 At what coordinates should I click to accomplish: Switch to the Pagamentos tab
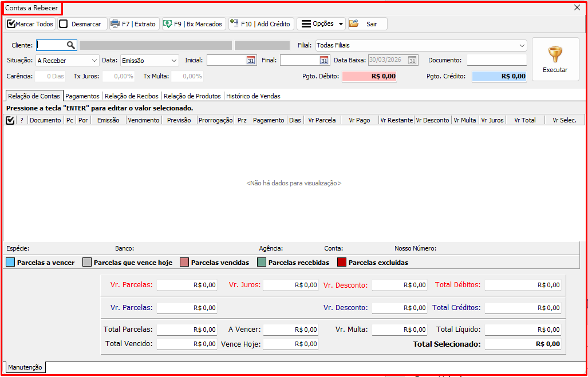[82, 96]
